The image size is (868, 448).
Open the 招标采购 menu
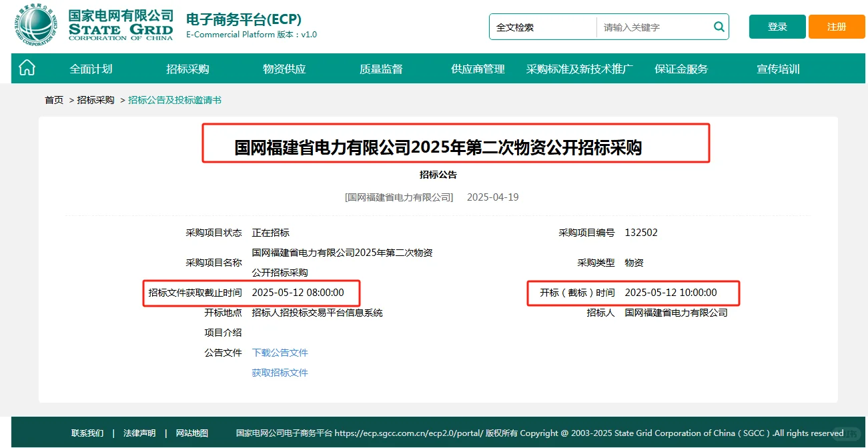(186, 68)
